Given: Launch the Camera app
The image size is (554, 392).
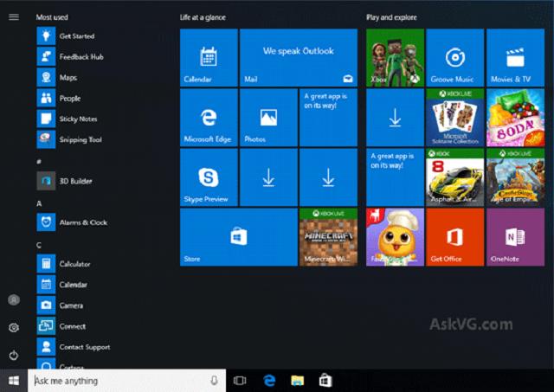Looking at the screenshot, I should click(x=60, y=305).
